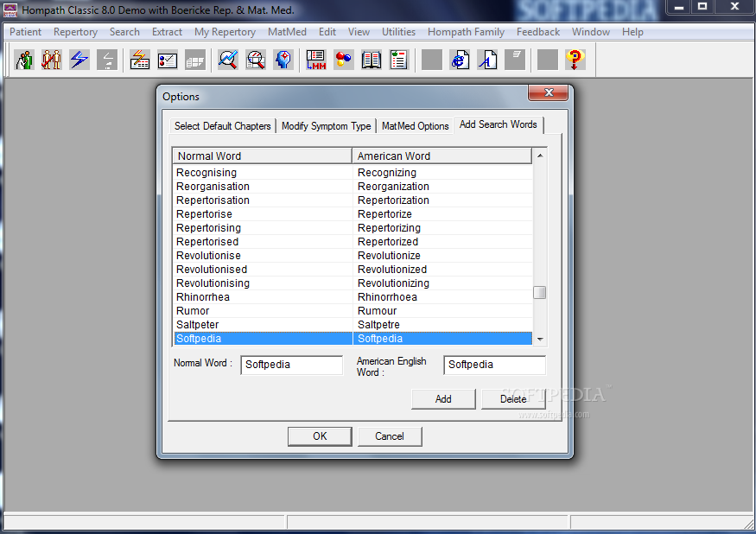
Task: Select the list with red apple icon
Action: 398,60
